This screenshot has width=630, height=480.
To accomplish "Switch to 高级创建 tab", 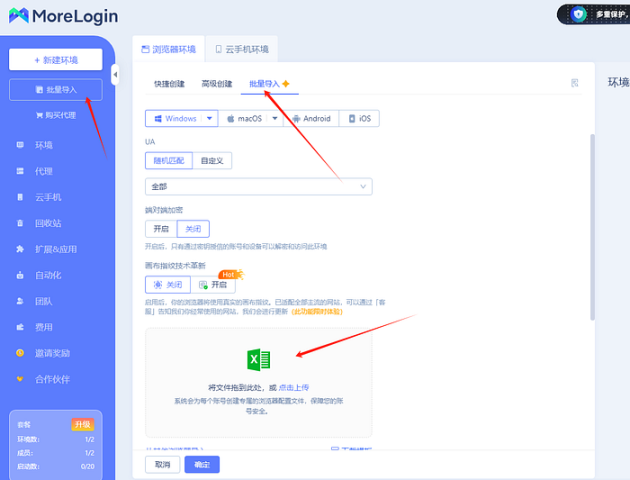I will [x=216, y=84].
